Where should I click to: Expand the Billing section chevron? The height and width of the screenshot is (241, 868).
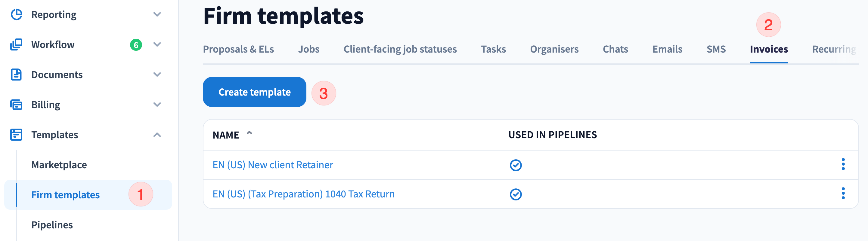click(157, 105)
